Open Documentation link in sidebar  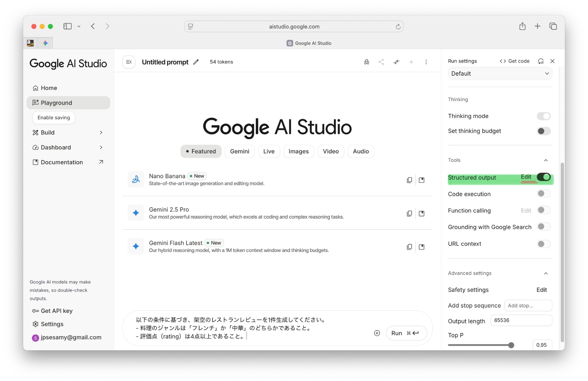(68, 162)
